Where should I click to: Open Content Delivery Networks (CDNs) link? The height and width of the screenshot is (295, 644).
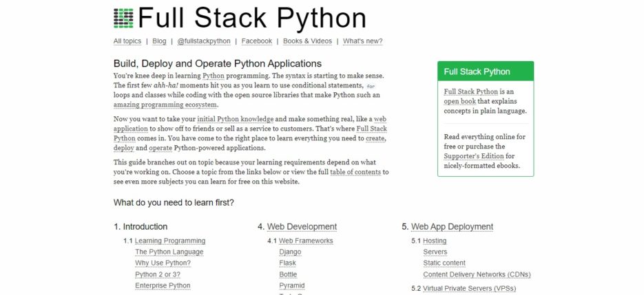point(477,274)
